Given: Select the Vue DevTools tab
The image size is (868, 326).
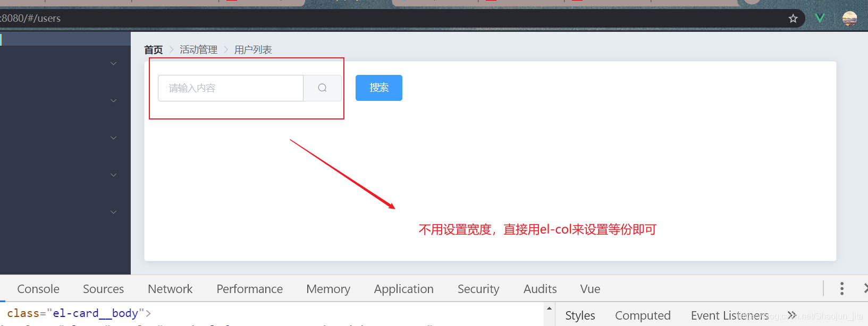Looking at the screenshot, I should 590,289.
